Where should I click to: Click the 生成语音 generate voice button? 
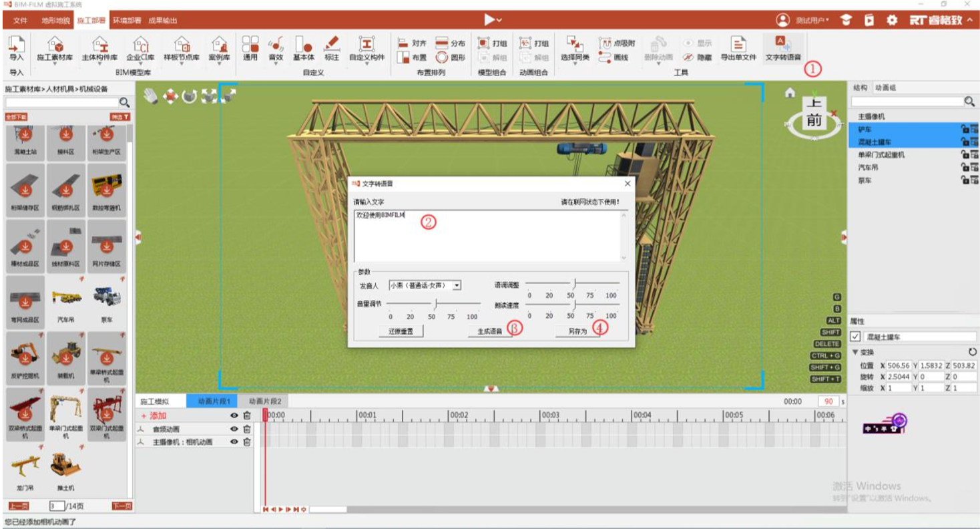tap(489, 331)
